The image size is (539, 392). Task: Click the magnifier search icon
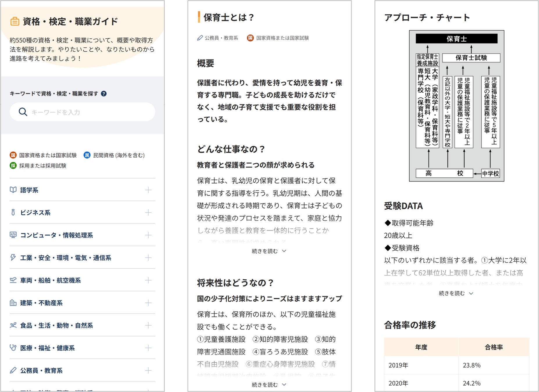click(23, 112)
